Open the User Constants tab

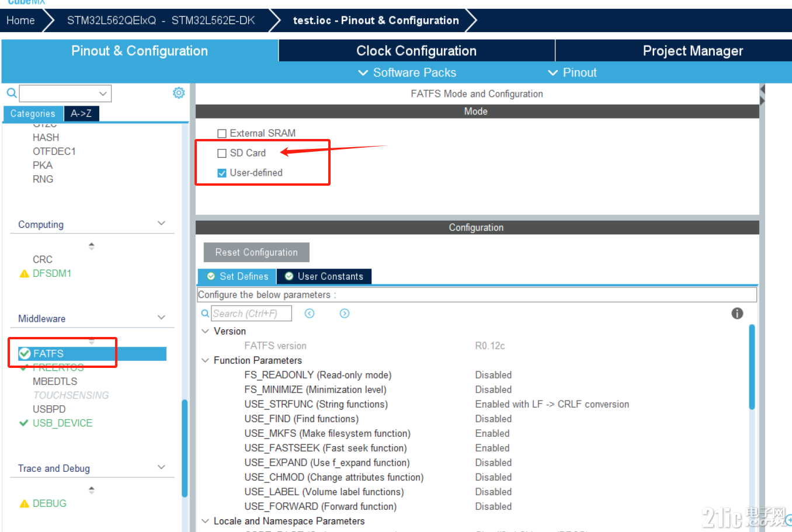(x=324, y=276)
